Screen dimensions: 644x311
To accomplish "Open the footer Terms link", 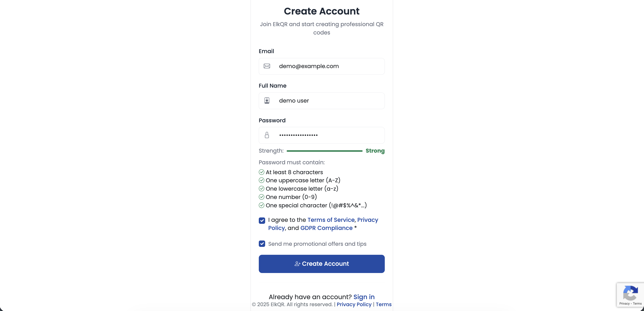I will click(383, 304).
